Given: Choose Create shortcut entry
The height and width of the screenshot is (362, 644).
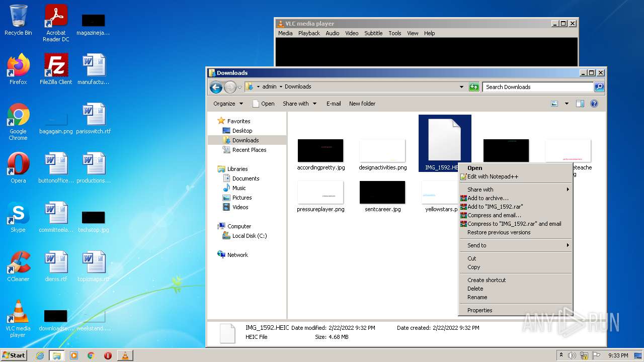Looking at the screenshot, I should click(x=515, y=280).
